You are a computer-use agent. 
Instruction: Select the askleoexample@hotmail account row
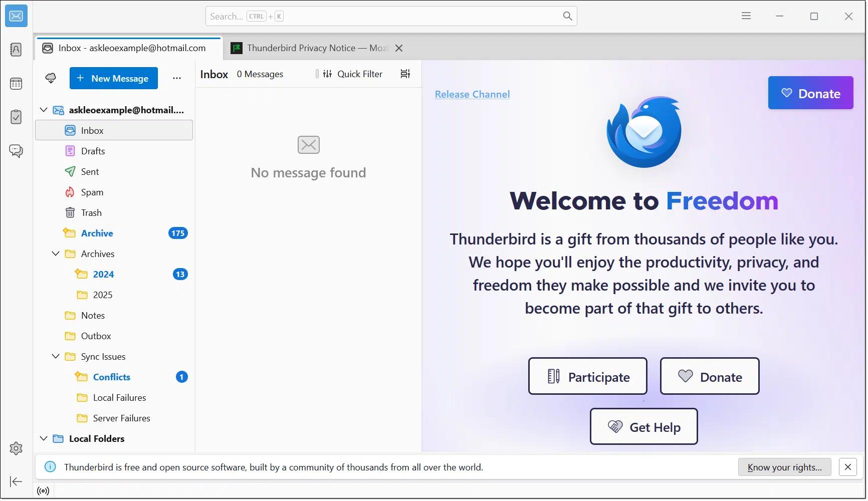[x=114, y=110]
